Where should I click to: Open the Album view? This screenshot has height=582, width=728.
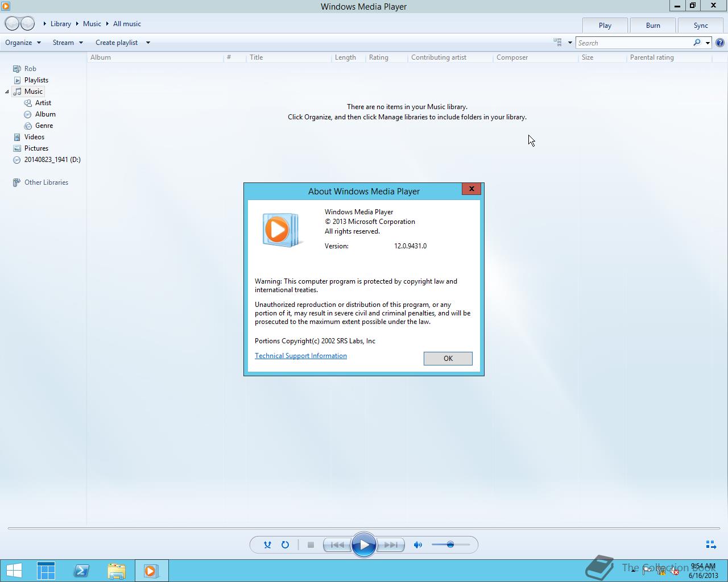click(x=45, y=114)
